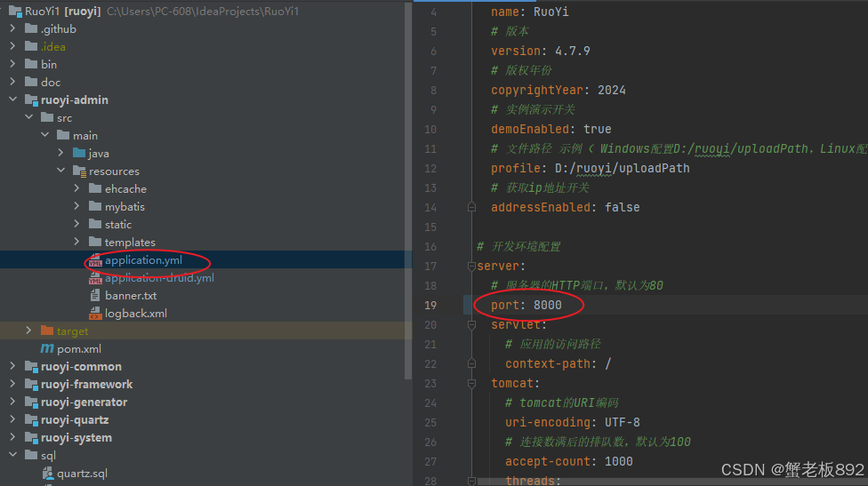
Task: Collapse the main folder chevron
Action: click(44, 135)
